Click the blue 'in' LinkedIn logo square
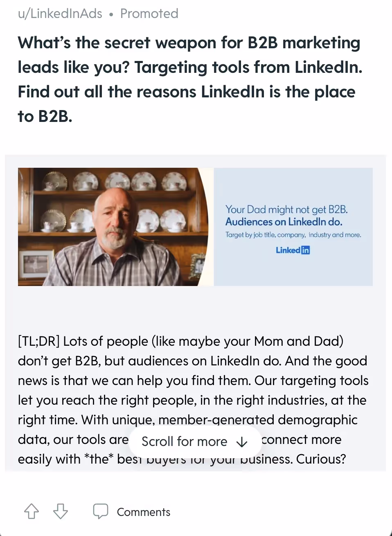Image resolution: width=392 pixels, height=536 pixels. click(306, 250)
